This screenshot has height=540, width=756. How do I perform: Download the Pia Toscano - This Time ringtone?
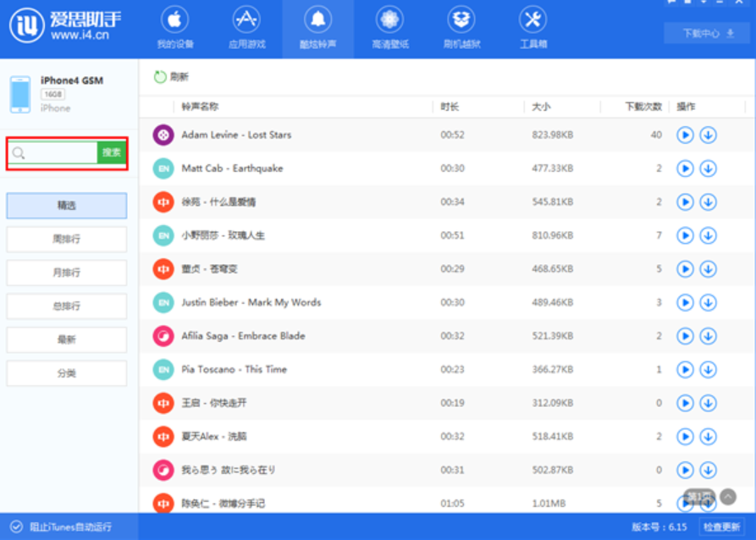pyautogui.click(x=709, y=370)
